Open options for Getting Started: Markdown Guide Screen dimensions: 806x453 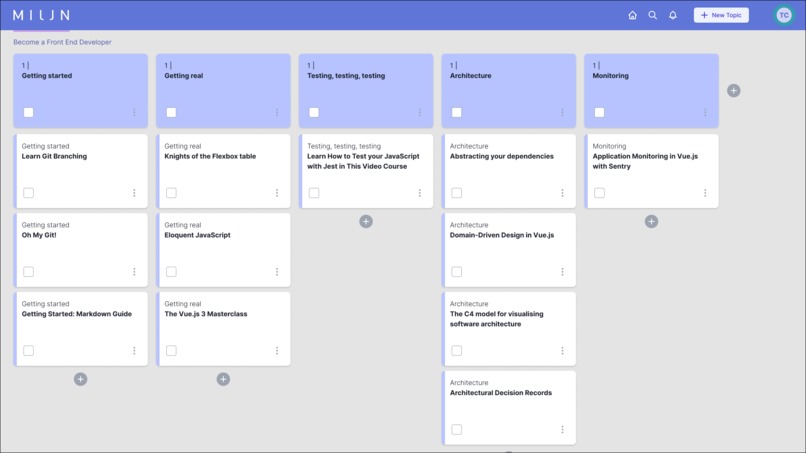coord(134,351)
